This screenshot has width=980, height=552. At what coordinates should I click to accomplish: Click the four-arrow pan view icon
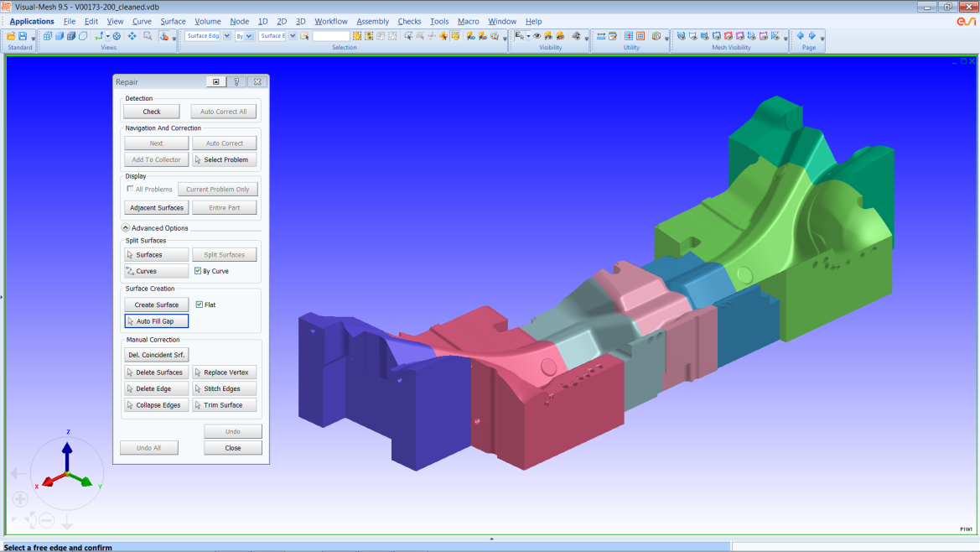[132, 36]
